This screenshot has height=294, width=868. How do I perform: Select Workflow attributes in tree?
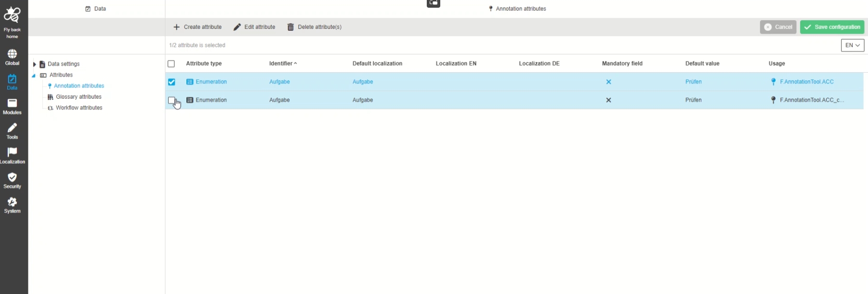(x=79, y=108)
